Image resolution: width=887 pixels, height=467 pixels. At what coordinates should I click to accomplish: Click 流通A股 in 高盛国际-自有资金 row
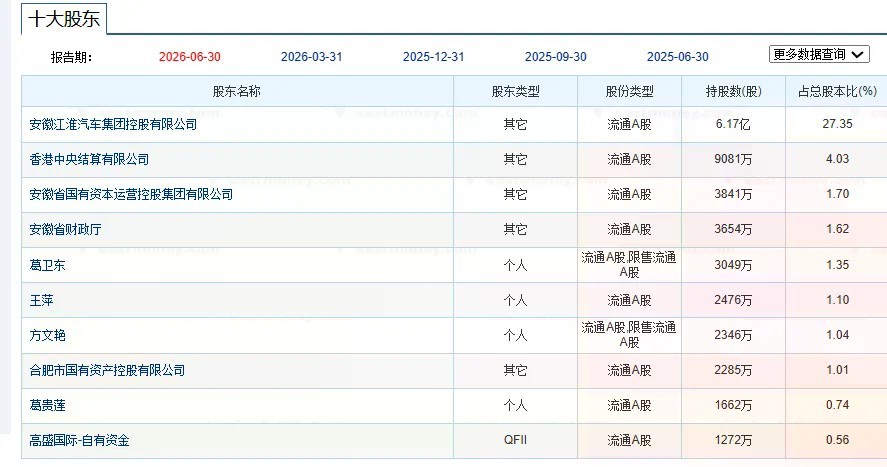[629, 440]
